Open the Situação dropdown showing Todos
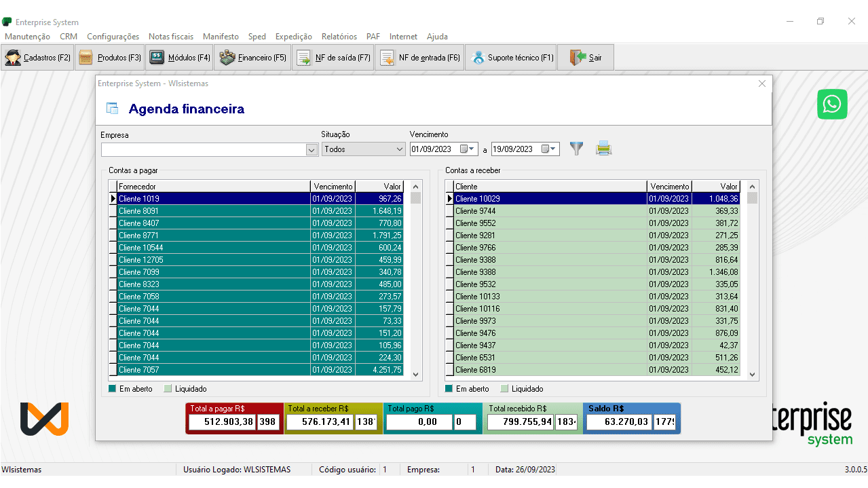This screenshot has height=488, width=868. click(x=399, y=149)
